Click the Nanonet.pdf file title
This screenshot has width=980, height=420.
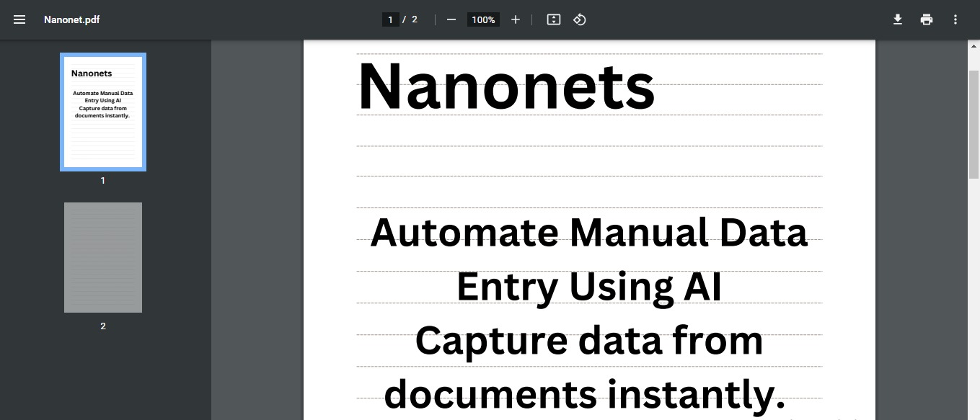(71, 19)
